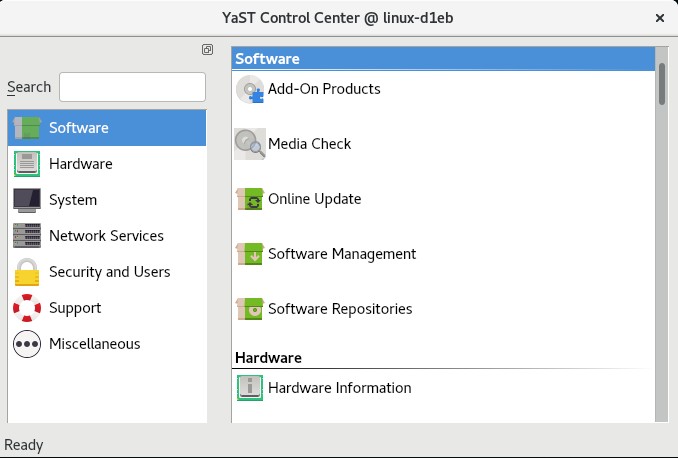Viewport: 678px width, 458px height.
Task: Close the YaST Control Center window
Action: 659,18
